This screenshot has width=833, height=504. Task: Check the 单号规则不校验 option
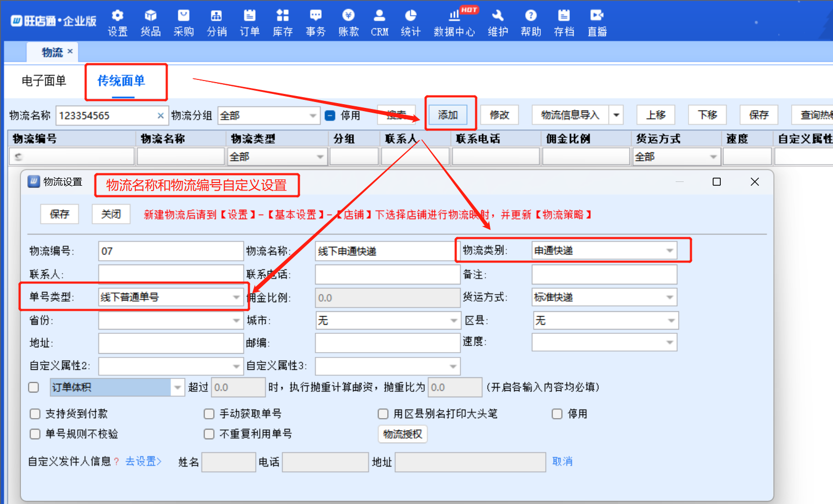coord(35,434)
